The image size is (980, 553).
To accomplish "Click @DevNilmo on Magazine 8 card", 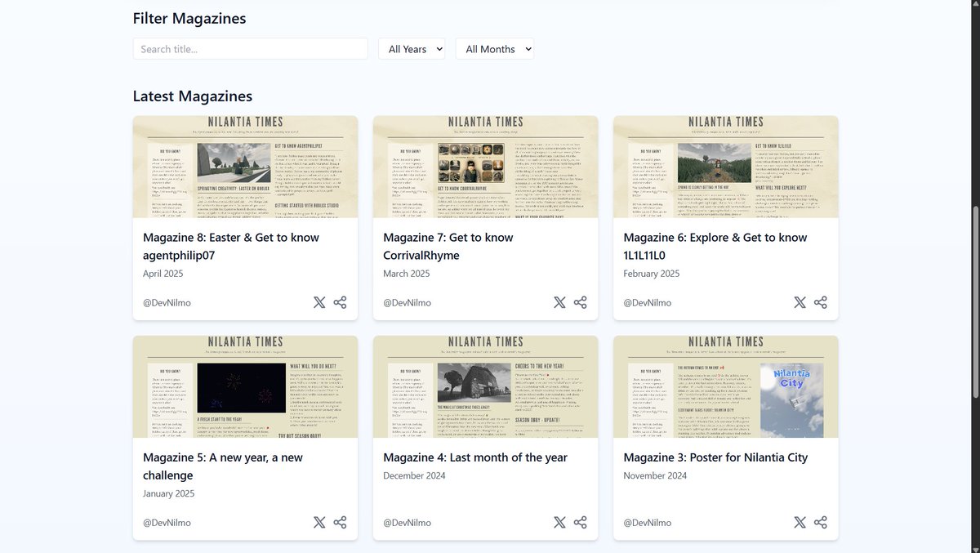I will 167,302.
